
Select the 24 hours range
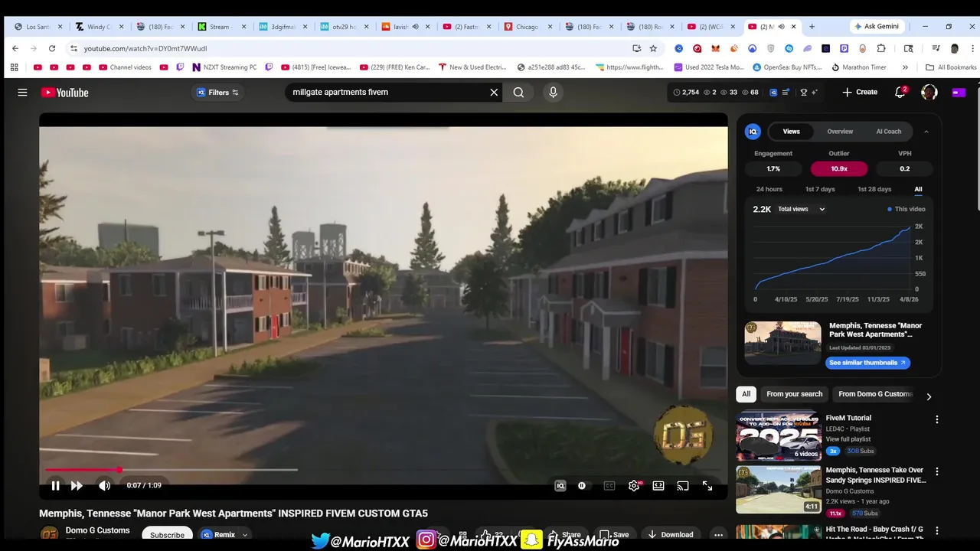(x=769, y=189)
